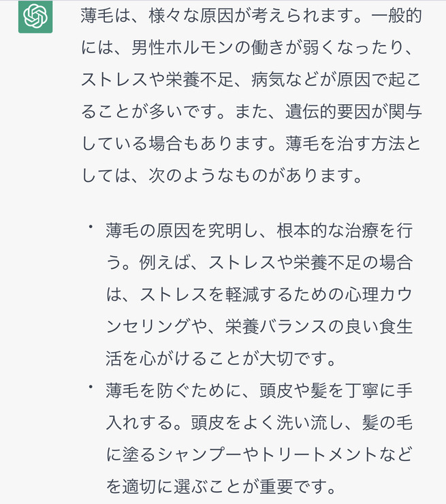Click the first bullet point marker
Screen dimensions: 446x504
point(91,227)
